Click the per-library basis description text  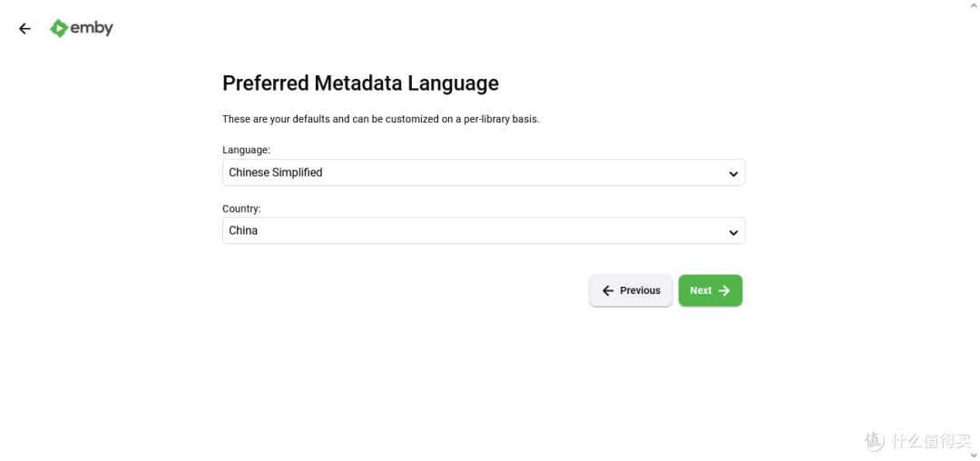(x=380, y=119)
